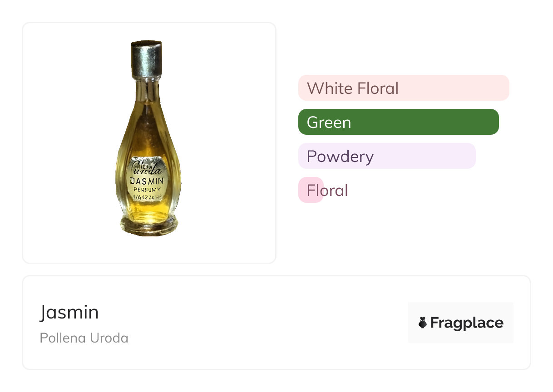Open the Pollena Uroda brand link

[84, 338]
